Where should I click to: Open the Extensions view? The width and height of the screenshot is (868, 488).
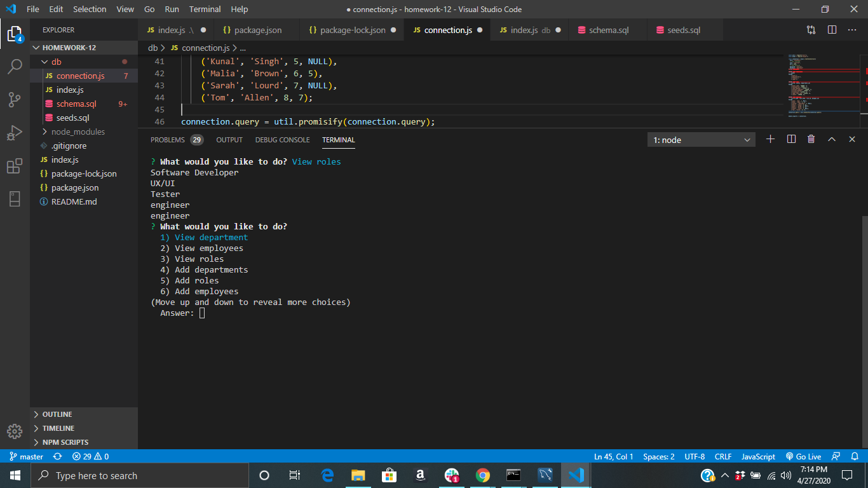pyautogui.click(x=15, y=166)
